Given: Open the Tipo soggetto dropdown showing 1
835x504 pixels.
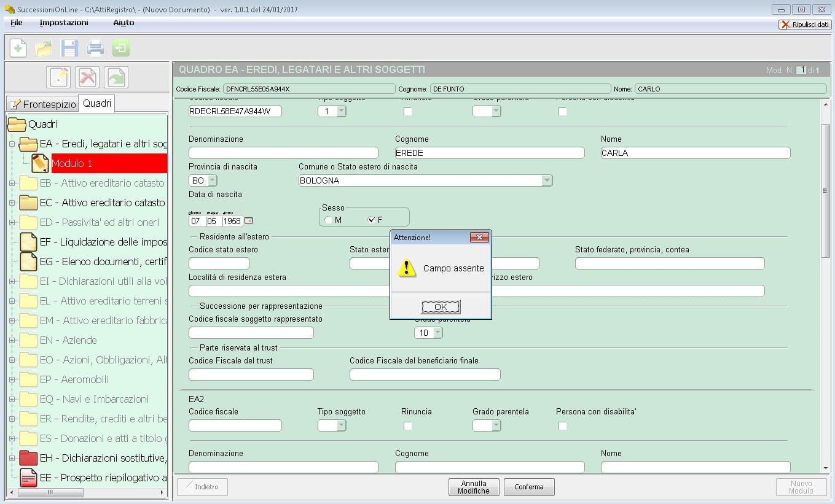Looking at the screenshot, I should [x=341, y=111].
